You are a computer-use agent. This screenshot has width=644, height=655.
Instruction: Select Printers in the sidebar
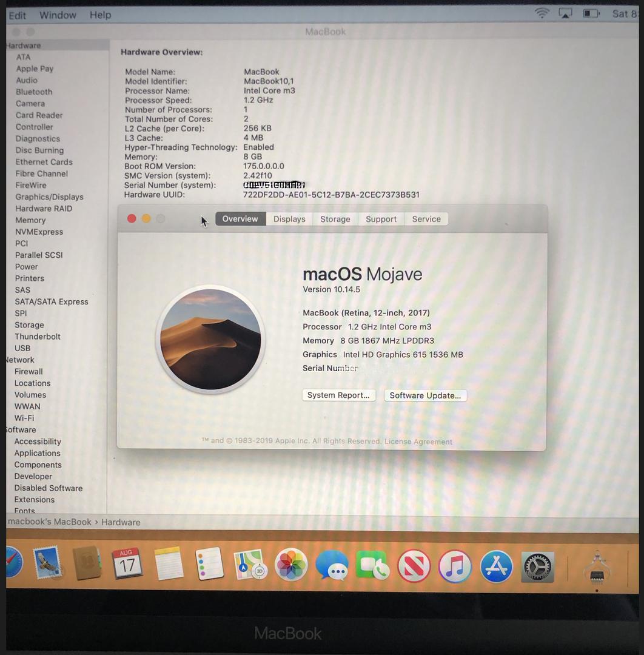pos(30,278)
